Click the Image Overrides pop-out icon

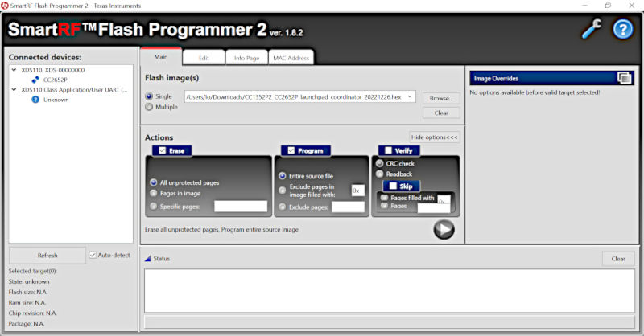coord(624,78)
